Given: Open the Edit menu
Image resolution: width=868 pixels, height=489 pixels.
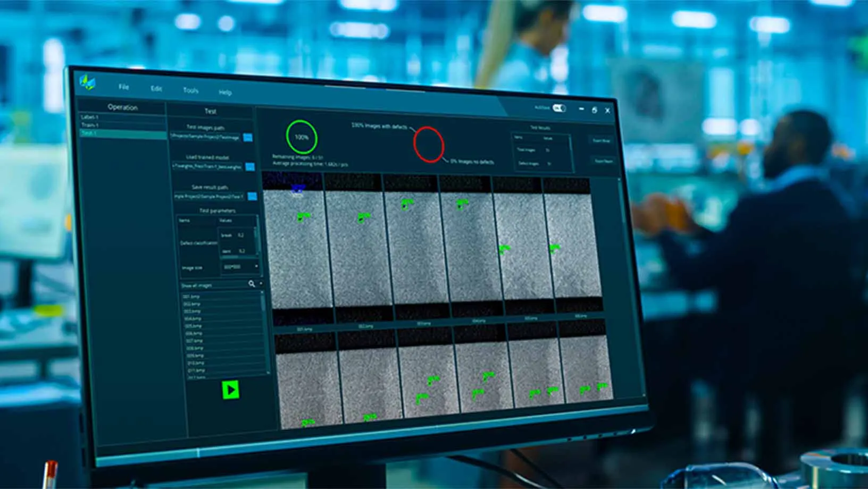Looking at the screenshot, I should (x=156, y=88).
